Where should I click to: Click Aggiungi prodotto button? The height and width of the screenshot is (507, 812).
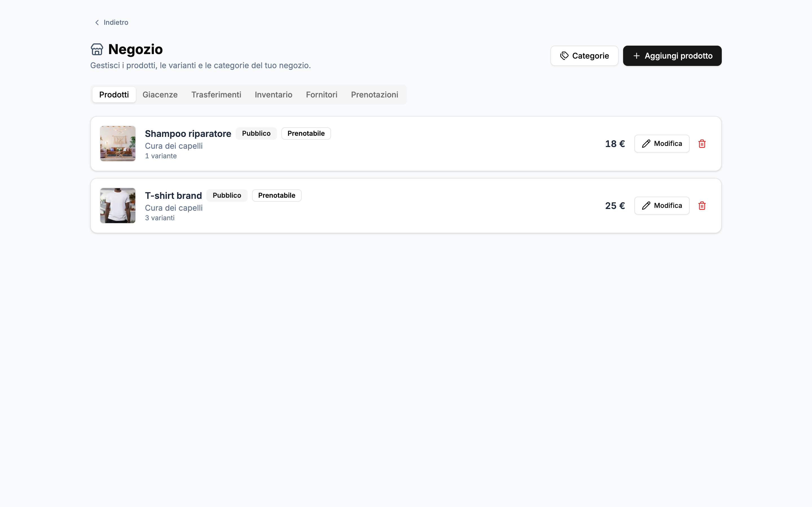[672, 56]
